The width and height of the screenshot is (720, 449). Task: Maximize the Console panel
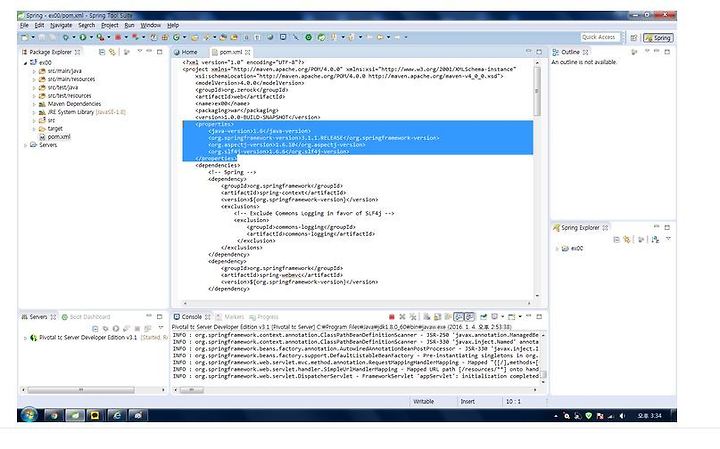click(x=539, y=316)
